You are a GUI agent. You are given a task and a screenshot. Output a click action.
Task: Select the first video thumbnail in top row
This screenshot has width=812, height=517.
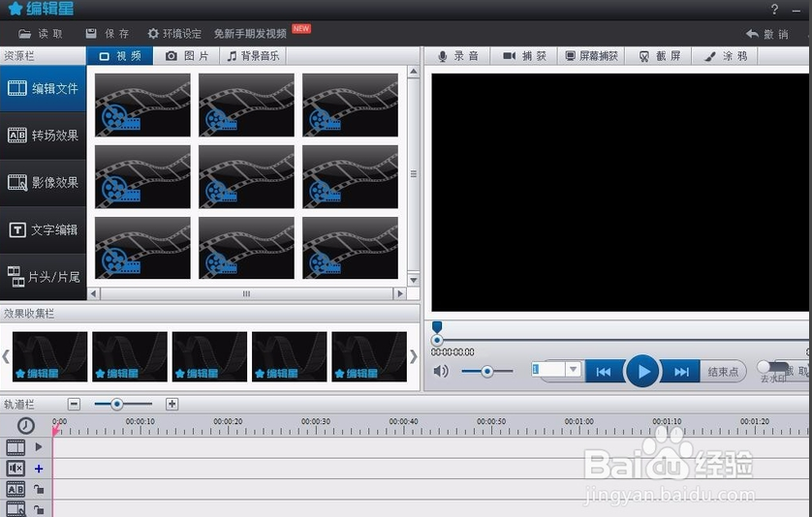click(x=142, y=105)
